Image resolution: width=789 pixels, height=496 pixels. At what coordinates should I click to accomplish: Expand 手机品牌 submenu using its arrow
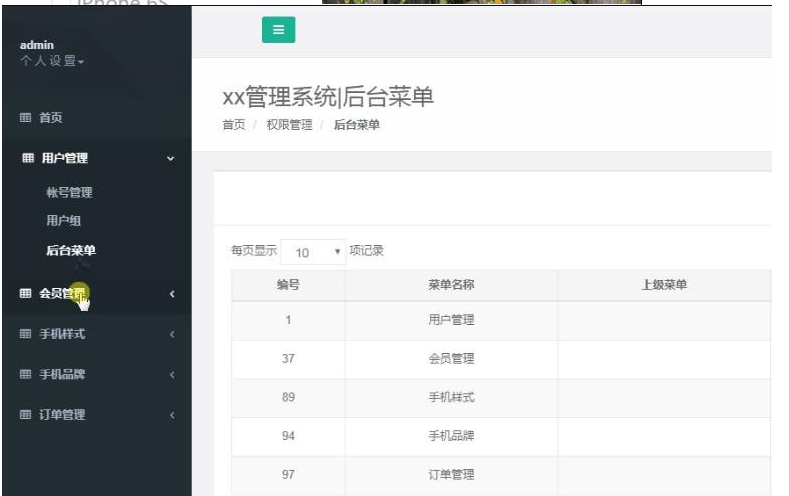click(172, 375)
